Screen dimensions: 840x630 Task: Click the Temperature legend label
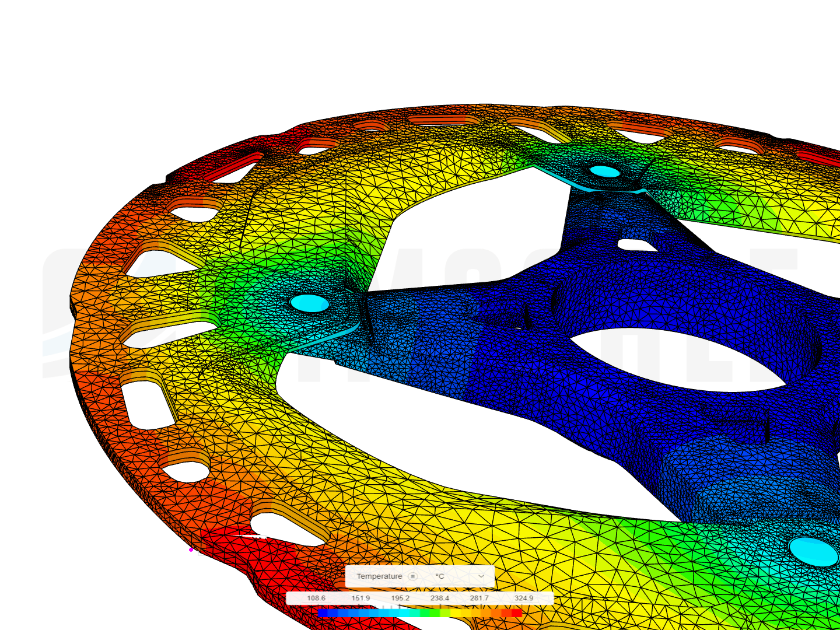[x=379, y=576]
